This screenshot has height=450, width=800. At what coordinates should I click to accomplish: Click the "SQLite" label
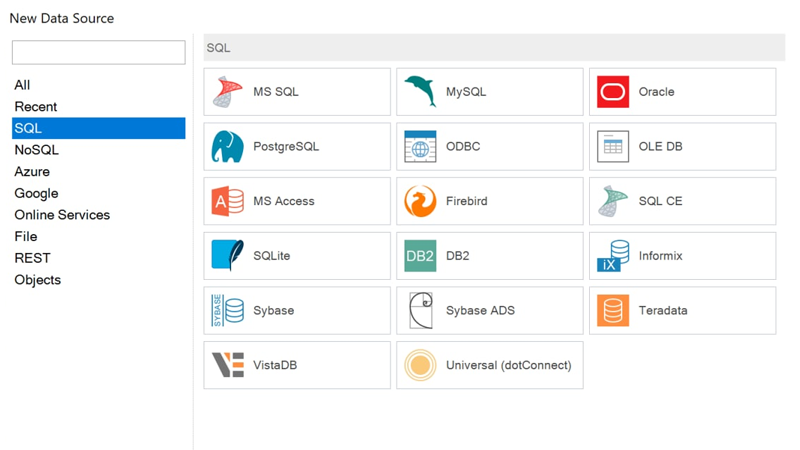point(271,256)
